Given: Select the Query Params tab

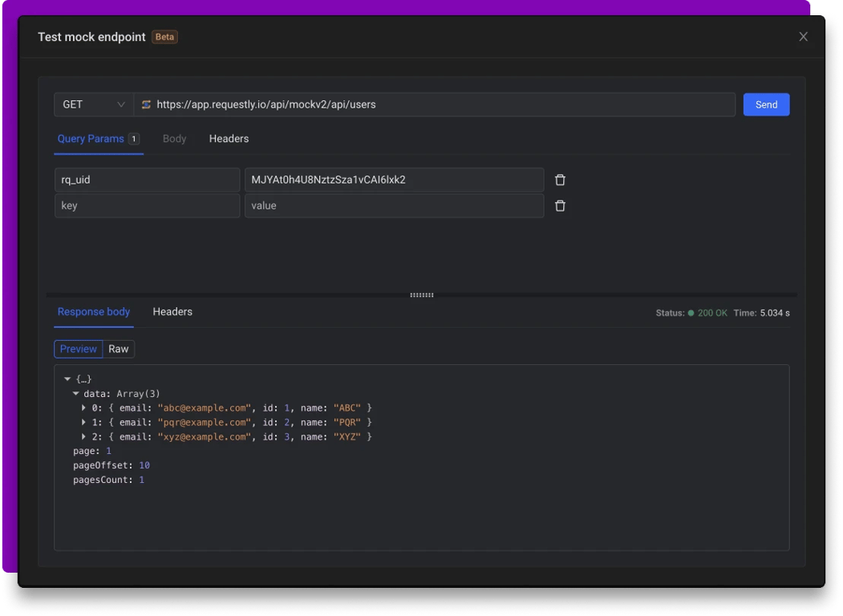Looking at the screenshot, I should point(91,139).
